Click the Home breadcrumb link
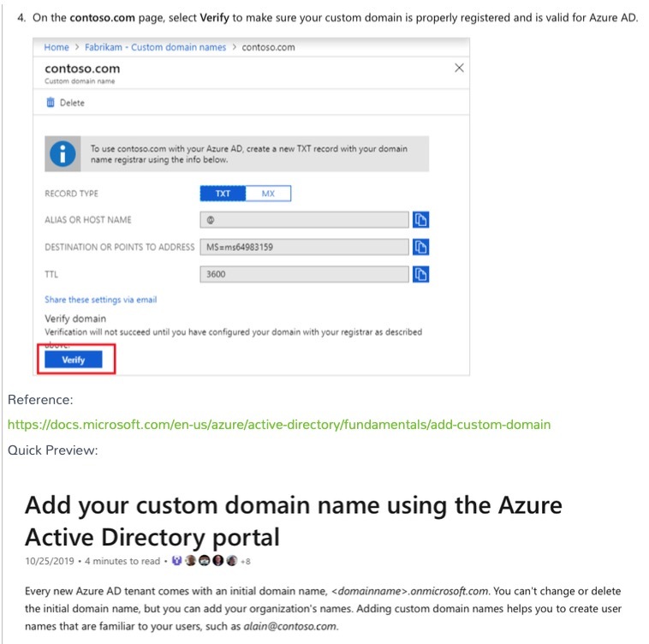This screenshot has width=649, height=644. click(57, 47)
